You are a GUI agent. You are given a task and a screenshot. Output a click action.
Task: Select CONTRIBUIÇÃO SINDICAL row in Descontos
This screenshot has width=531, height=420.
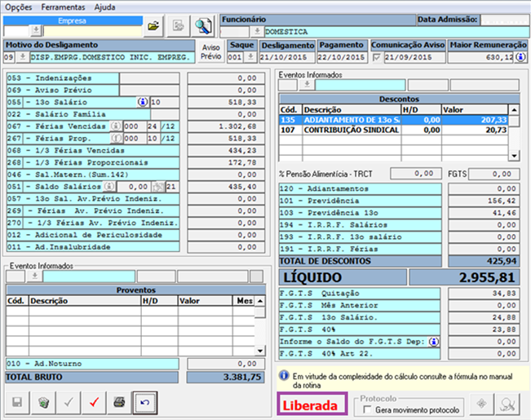393,130
